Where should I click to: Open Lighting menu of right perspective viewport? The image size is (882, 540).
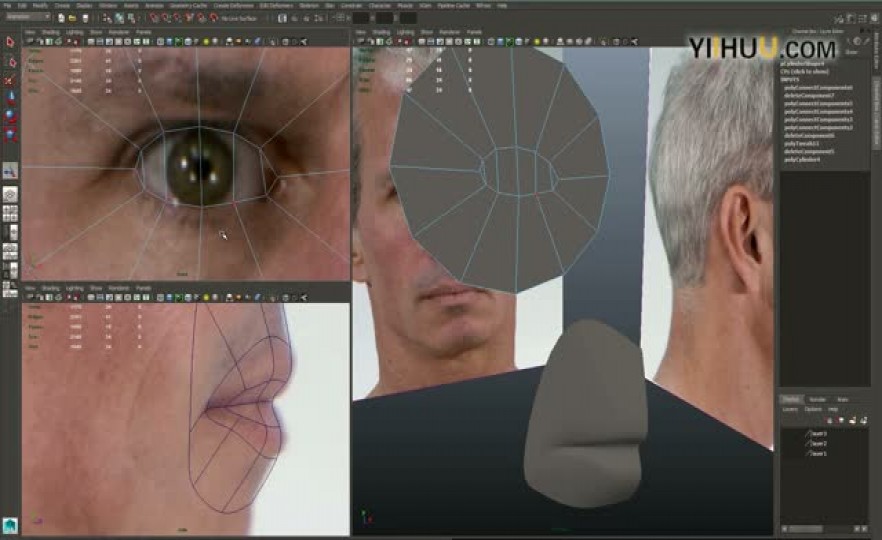(x=405, y=32)
